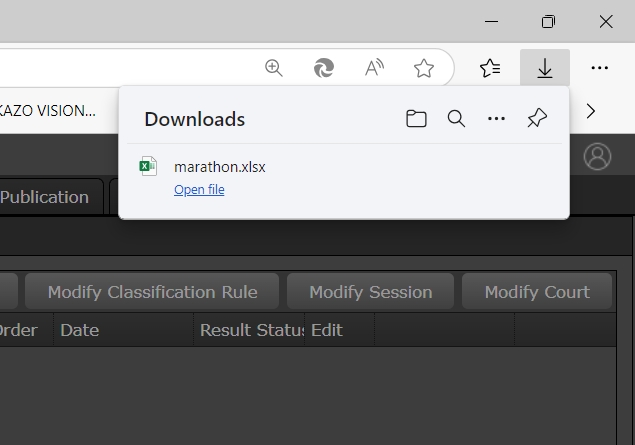Click the Modify Session button
This screenshot has height=445, width=635.
tap(370, 292)
